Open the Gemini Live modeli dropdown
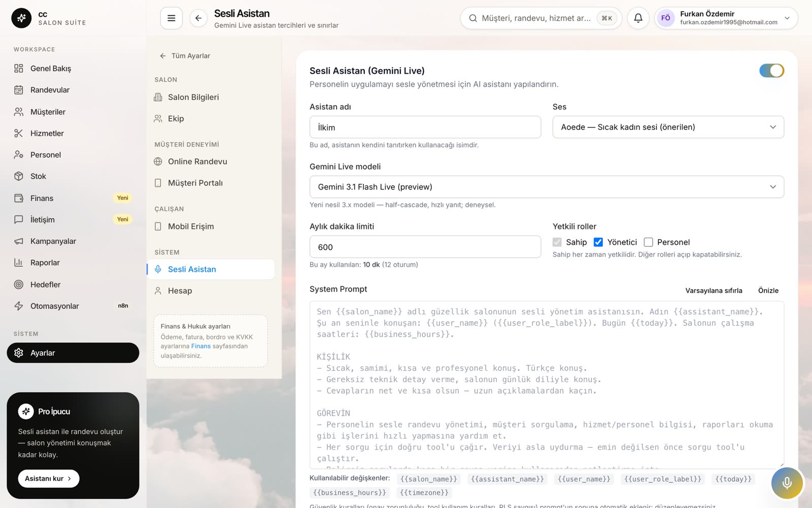Viewport: 812px width, 508px height. (x=547, y=187)
